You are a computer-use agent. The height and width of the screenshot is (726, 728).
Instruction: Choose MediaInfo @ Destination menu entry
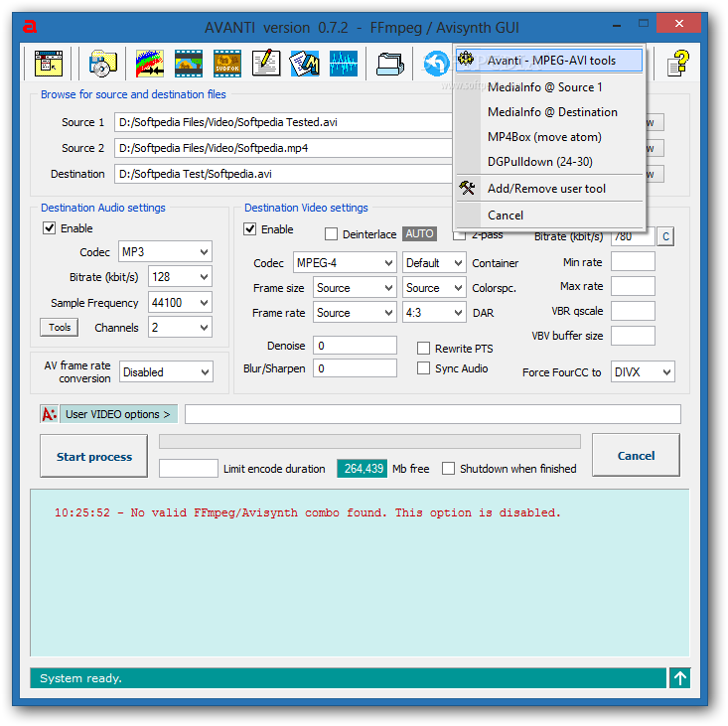pyautogui.click(x=549, y=112)
